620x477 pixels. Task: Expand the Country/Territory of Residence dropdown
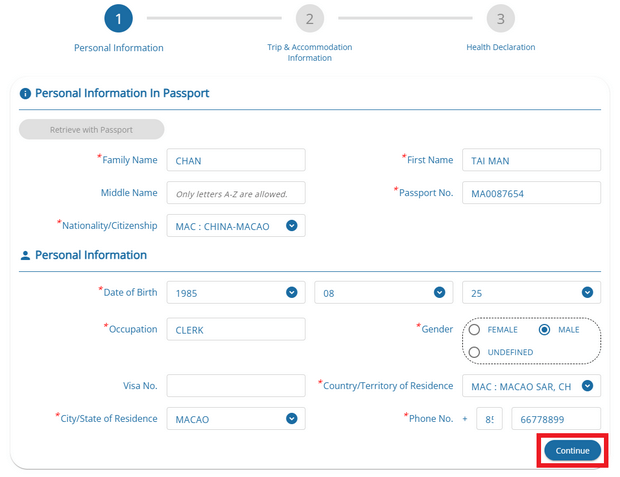(530, 386)
